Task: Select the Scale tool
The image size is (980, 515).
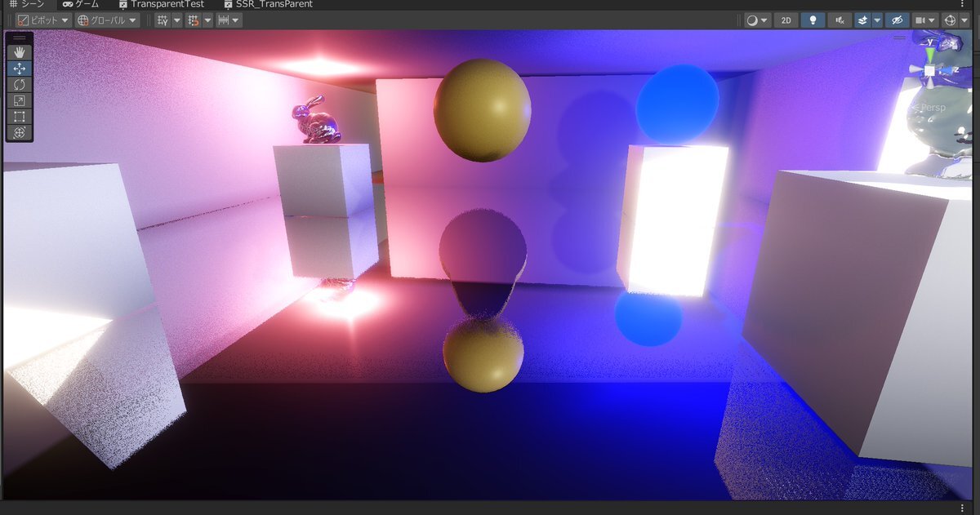Action: [x=19, y=101]
